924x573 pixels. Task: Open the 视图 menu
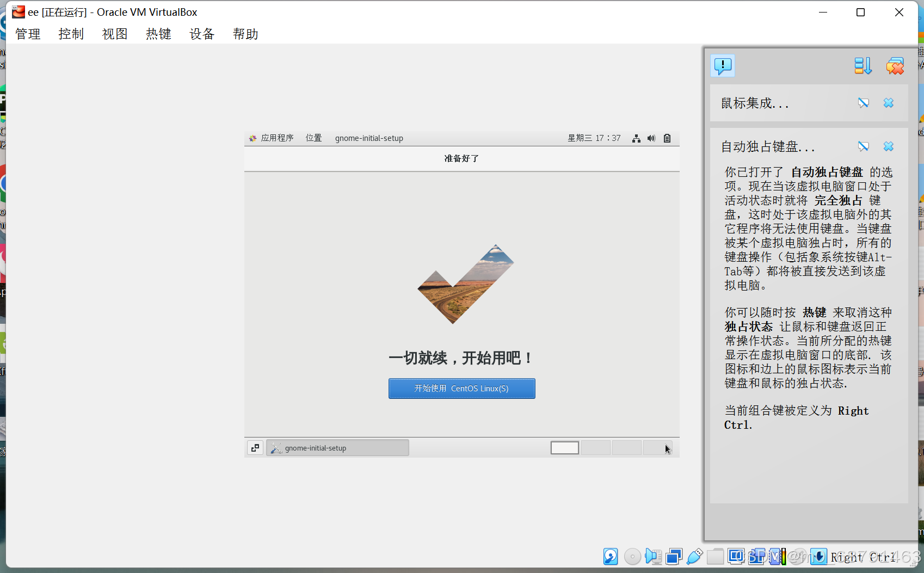(115, 34)
